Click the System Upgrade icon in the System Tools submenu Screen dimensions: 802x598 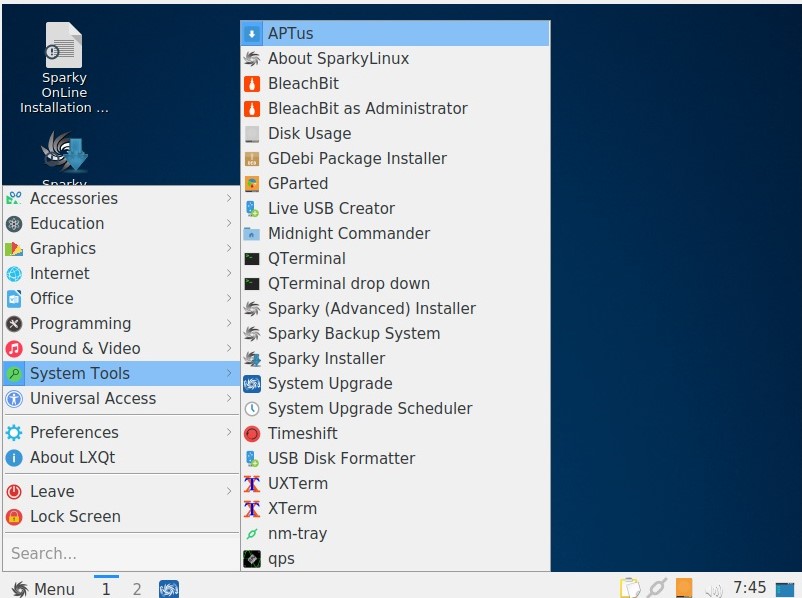[252, 384]
